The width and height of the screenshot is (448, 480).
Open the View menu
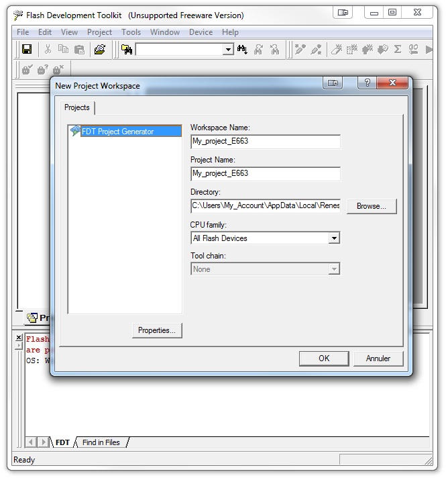tap(69, 32)
